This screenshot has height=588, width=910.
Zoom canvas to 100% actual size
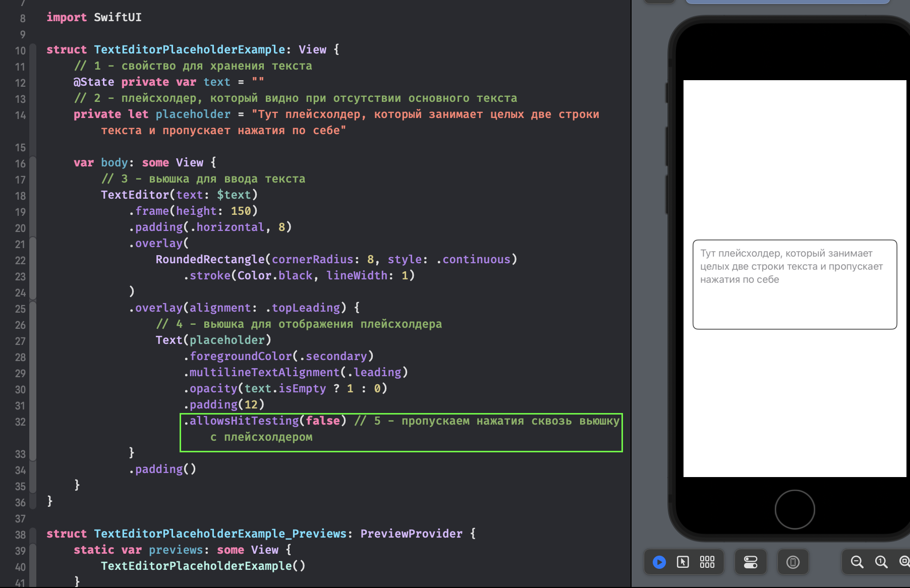click(x=881, y=562)
